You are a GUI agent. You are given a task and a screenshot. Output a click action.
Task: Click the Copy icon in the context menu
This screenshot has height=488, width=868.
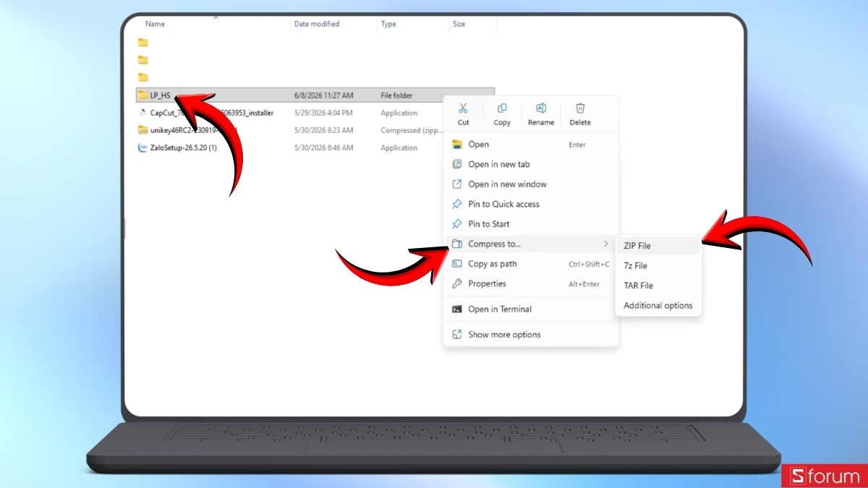[502, 108]
